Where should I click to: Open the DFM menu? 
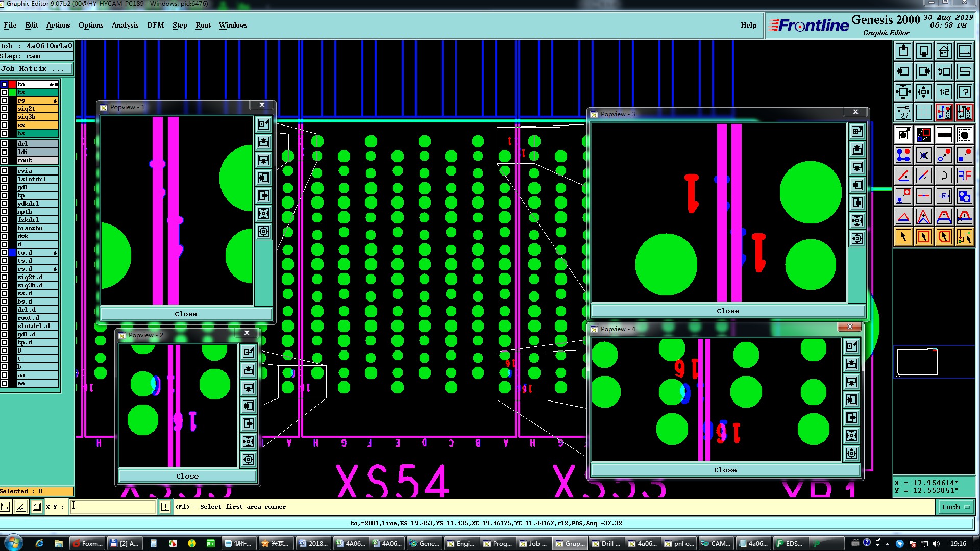point(155,25)
